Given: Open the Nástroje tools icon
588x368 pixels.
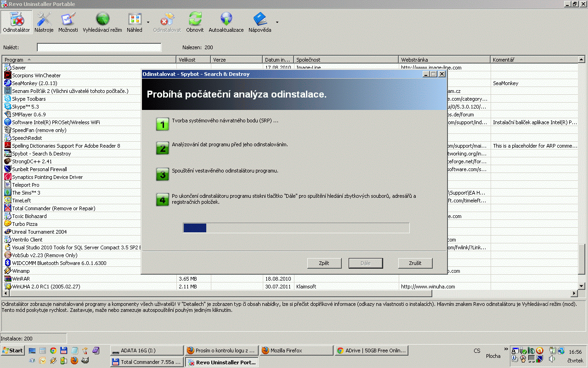Looking at the screenshot, I should tap(44, 22).
